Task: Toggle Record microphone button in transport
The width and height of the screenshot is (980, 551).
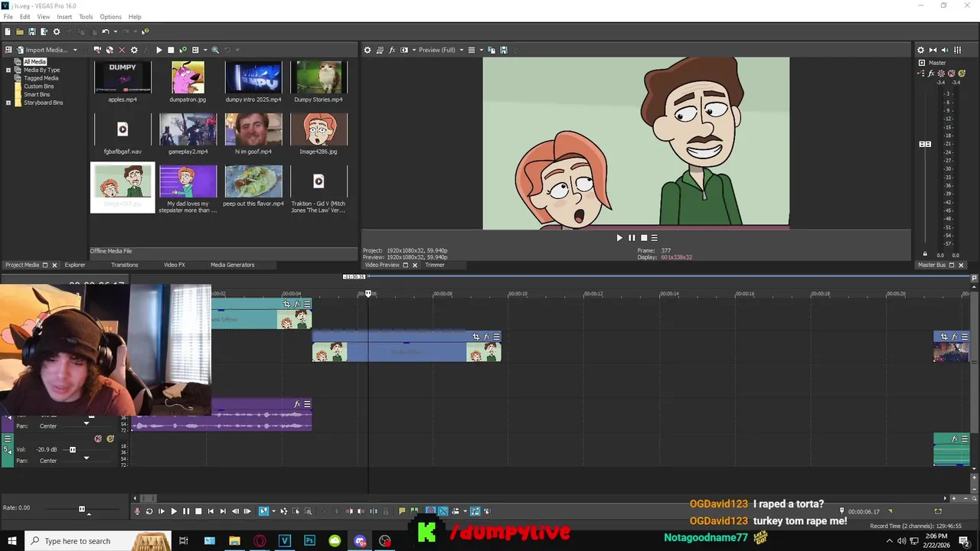Action: click(x=138, y=511)
